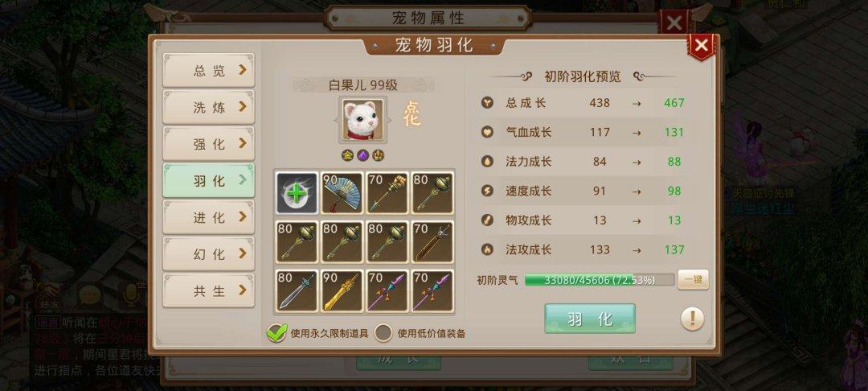Image resolution: width=868 pixels, height=391 pixels.
Task: Switch to the 幻化 tab
Action: [209, 253]
